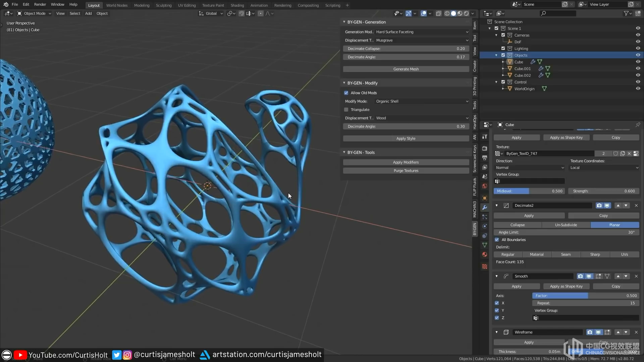Open the Object Mode dropdown
The height and width of the screenshot is (362, 644).
34,13
